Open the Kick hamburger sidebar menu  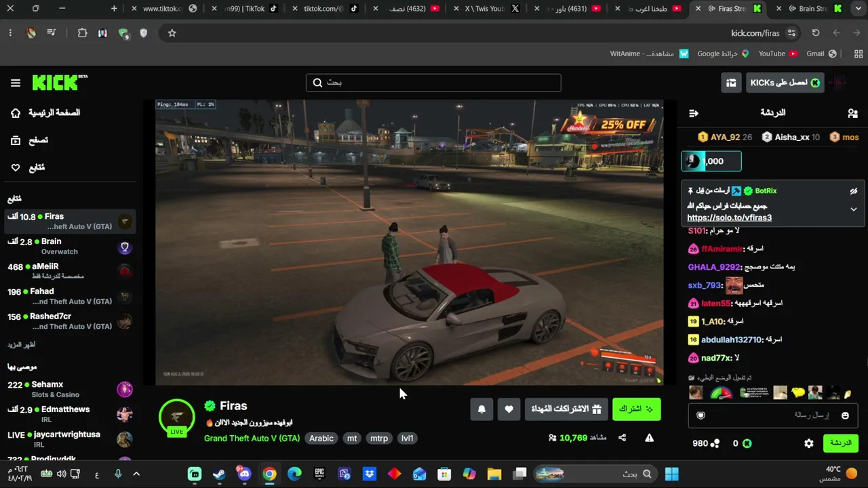coord(16,83)
